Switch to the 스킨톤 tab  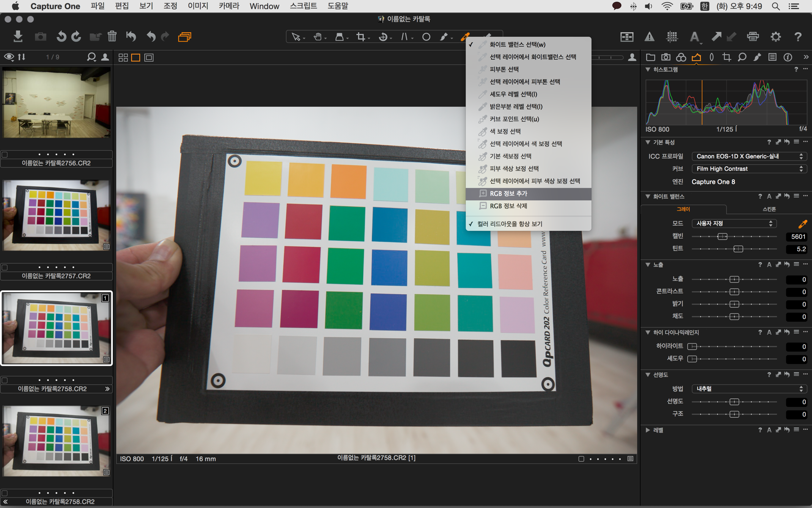(769, 209)
